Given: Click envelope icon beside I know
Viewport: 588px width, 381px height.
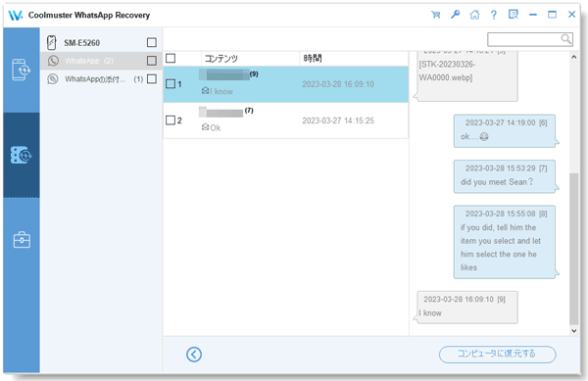Looking at the screenshot, I should (x=205, y=91).
